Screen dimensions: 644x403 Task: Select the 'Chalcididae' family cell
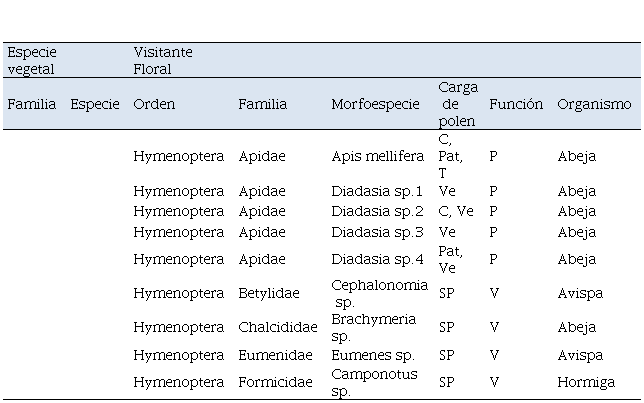click(x=278, y=327)
